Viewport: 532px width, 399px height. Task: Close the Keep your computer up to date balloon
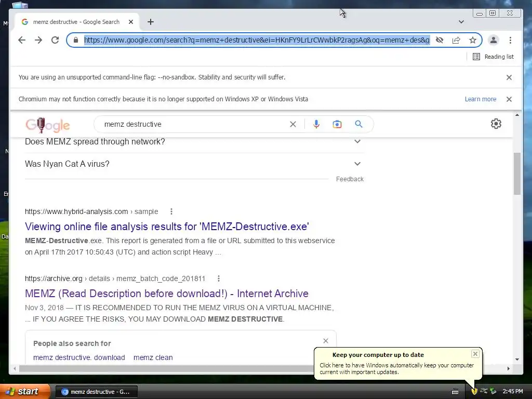pyautogui.click(x=475, y=354)
